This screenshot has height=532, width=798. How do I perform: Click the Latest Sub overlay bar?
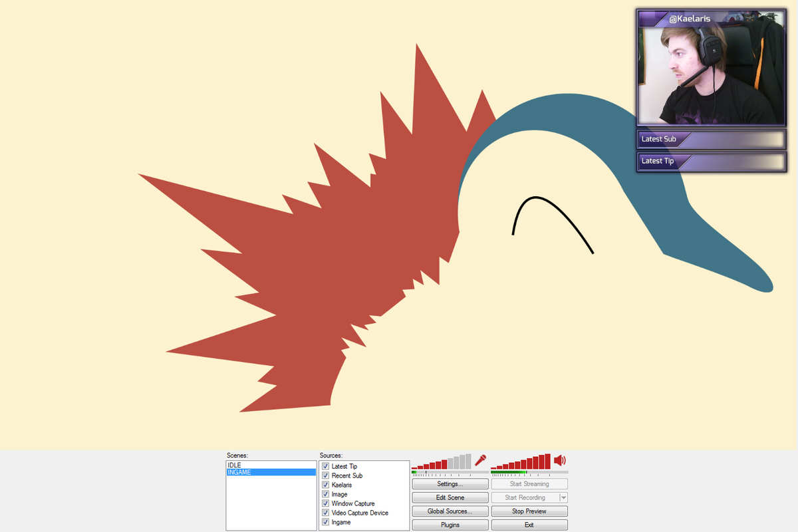coord(711,139)
